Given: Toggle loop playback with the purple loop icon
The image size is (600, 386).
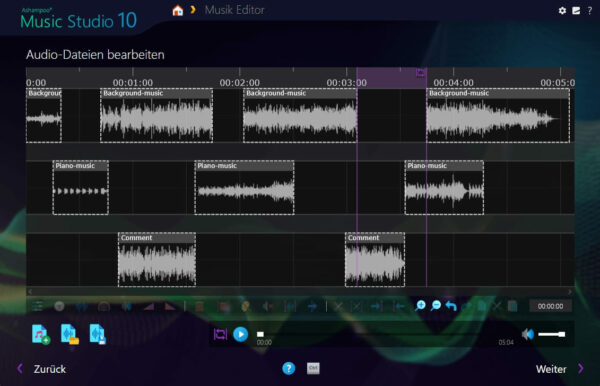Looking at the screenshot, I should click(220, 334).
